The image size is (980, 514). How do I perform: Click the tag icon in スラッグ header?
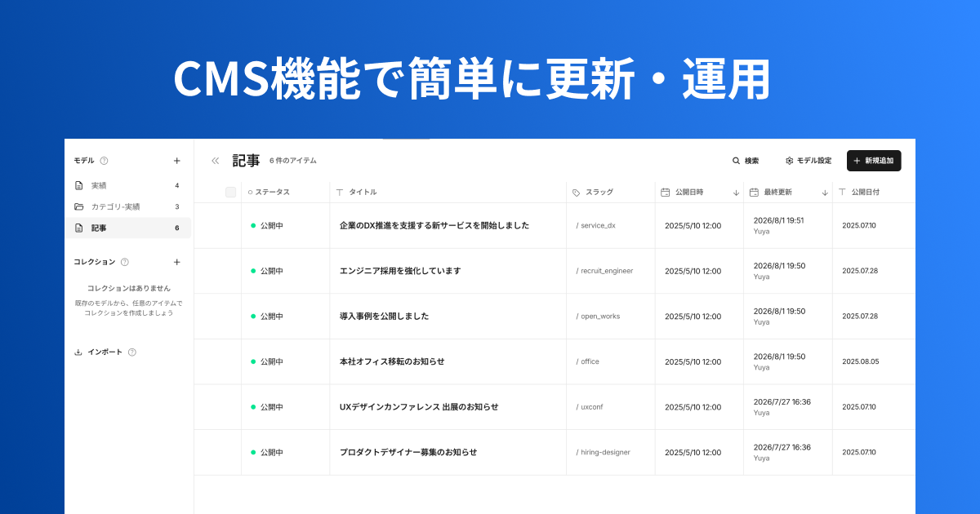tap(577, 193)
